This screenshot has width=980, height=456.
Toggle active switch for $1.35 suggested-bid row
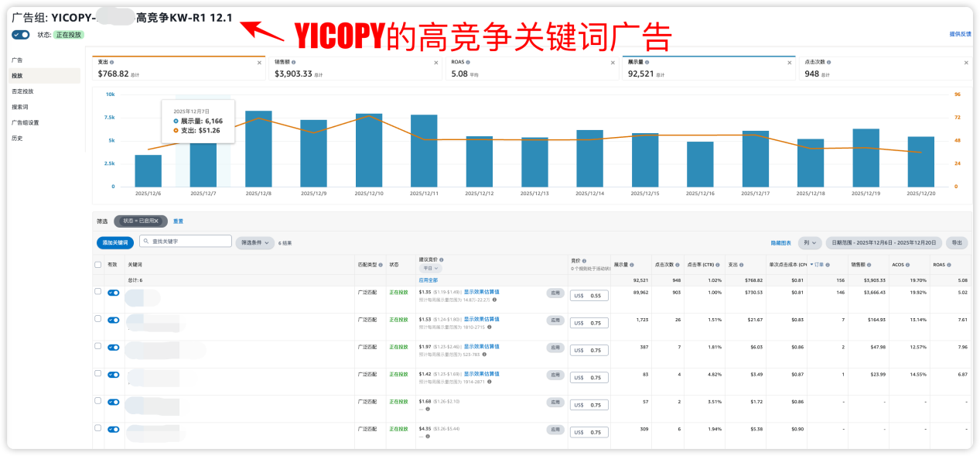coord(114,293)
